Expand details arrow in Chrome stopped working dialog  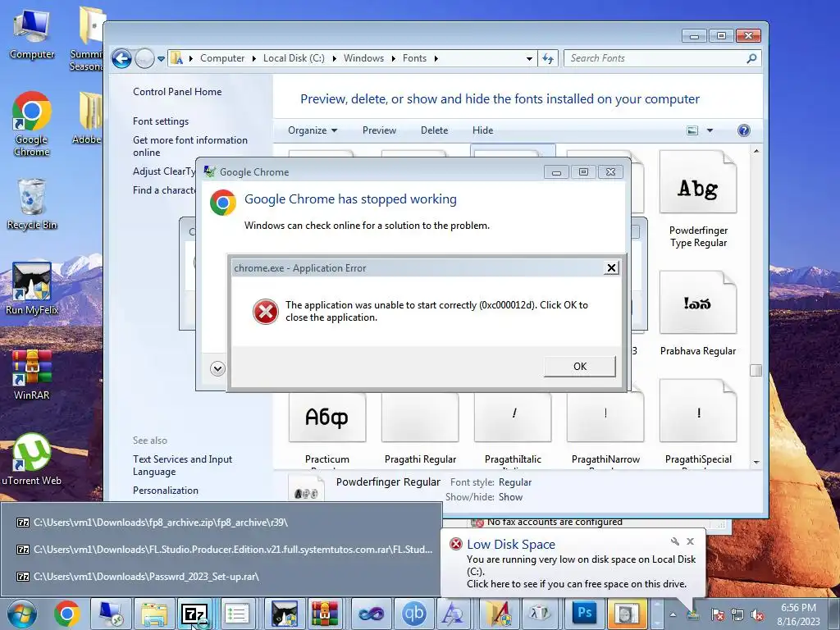tap(217, 368)
